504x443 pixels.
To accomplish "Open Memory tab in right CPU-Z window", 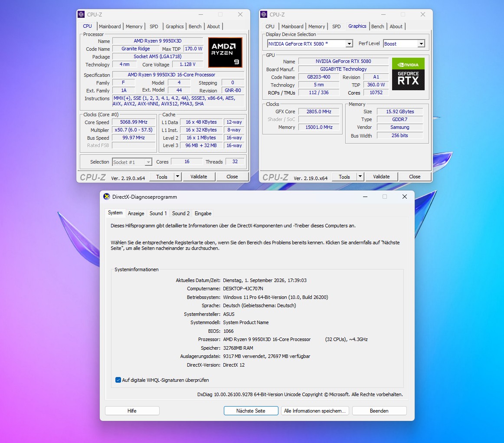I will [x=317, y=26].
